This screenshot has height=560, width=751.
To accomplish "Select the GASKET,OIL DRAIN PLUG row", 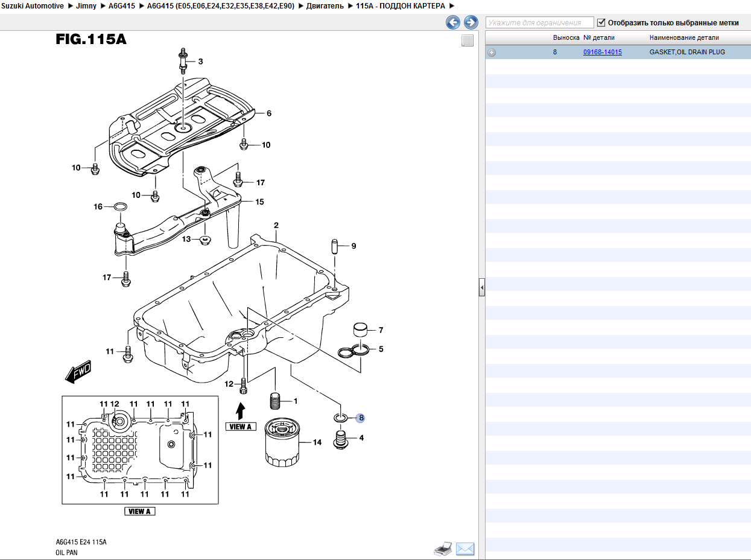I will pos(687,52).
